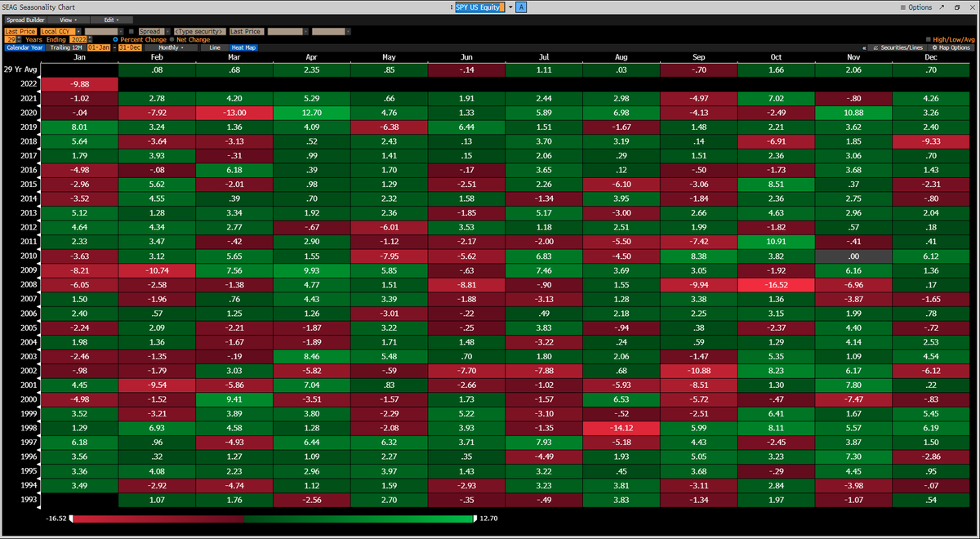Image resolution: width=980 pixels, height=539 pixels.
Task: Click the 29 Yr Avg row label
Action: 21,71
